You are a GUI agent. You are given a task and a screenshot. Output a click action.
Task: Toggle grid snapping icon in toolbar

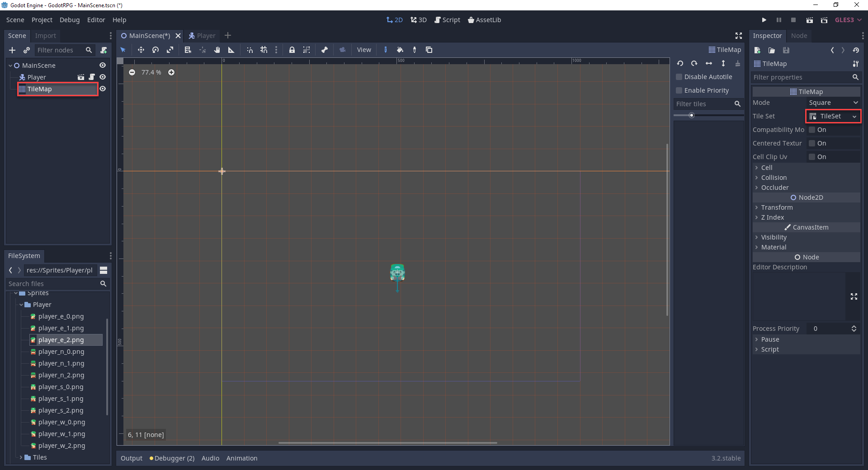click(x=264, y=50)
